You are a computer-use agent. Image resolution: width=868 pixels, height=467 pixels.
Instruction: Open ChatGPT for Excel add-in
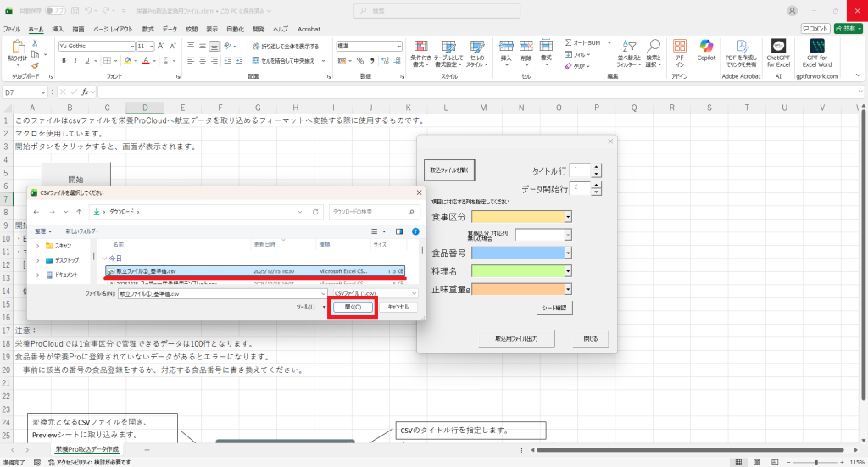[x=778, y=53]
